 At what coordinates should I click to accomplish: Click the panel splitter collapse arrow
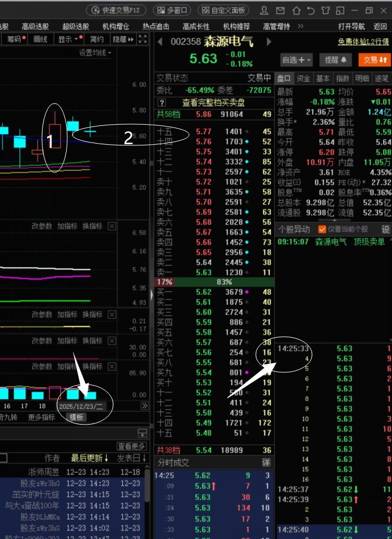click(152, 295)
